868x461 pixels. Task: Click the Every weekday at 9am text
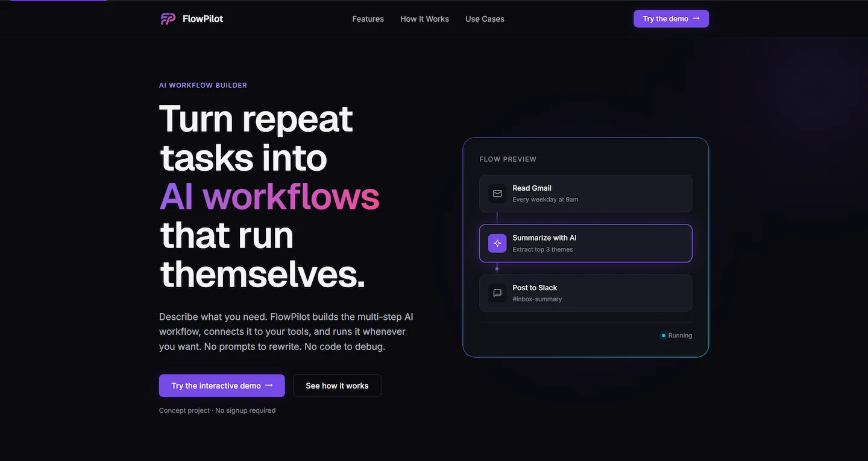(545, 200)
